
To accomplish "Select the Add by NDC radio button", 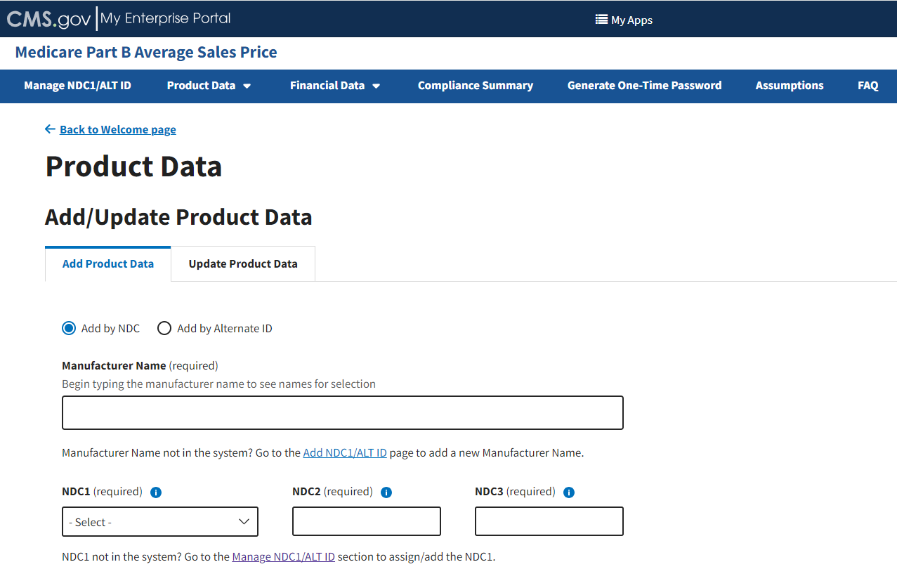I will click(x=69, y=328).
